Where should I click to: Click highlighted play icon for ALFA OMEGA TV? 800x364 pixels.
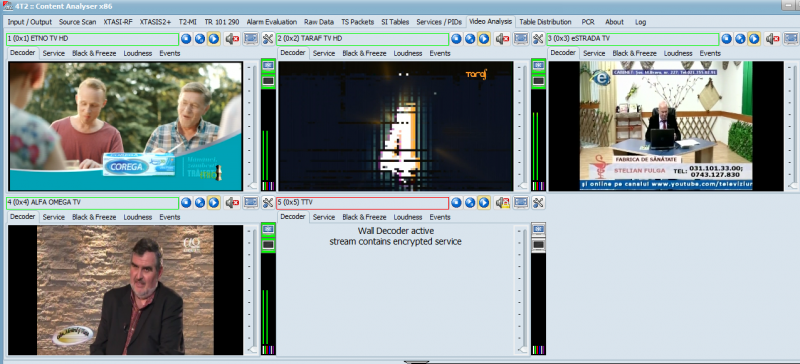coord(214,203)
